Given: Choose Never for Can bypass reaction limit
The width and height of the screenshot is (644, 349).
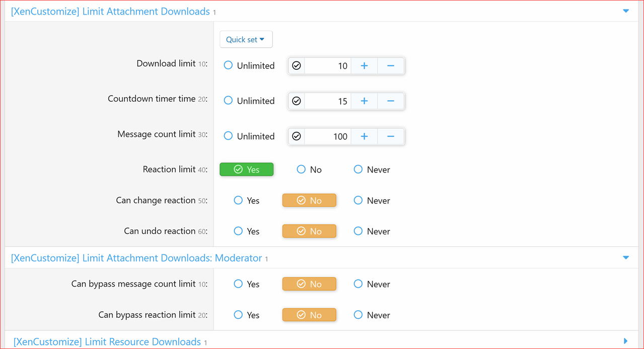Looking at the screenshot, I should click(x=358, y=314).
